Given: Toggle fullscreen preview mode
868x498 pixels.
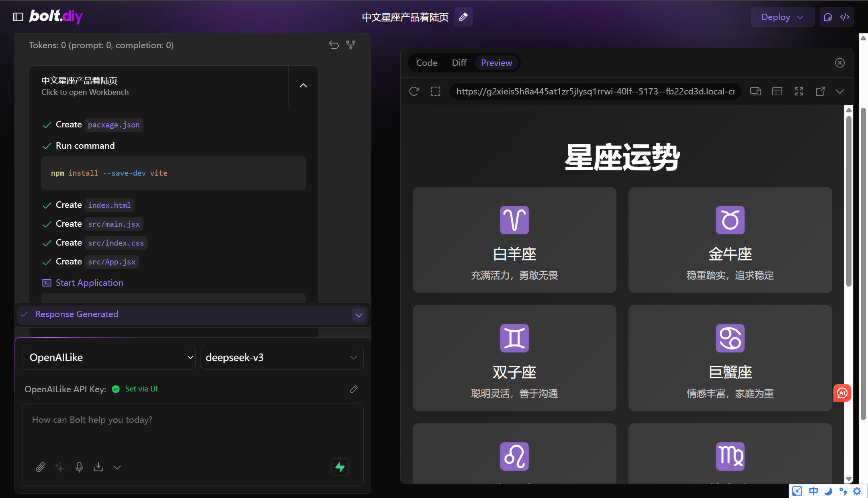Looking at the screenshot, I should coord(799,91).
